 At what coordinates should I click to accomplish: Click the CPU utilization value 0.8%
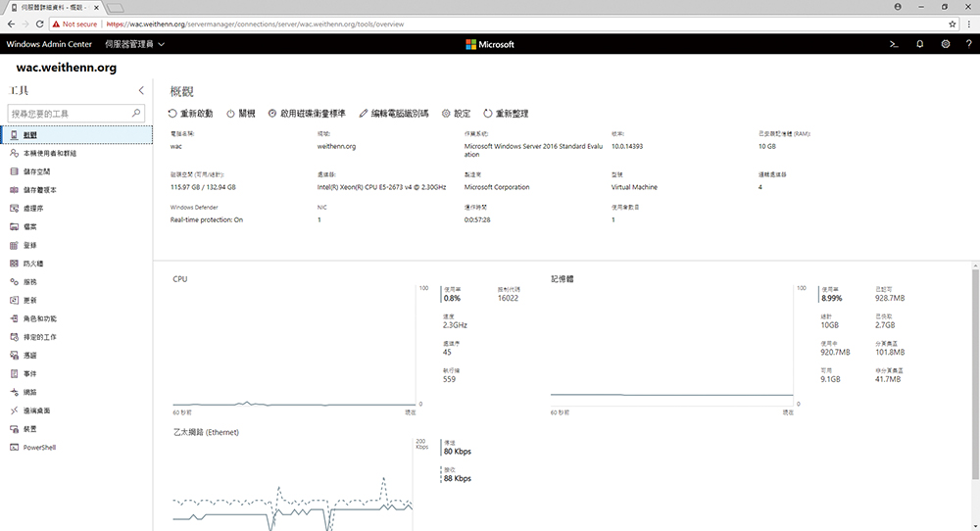click(452, 298)
